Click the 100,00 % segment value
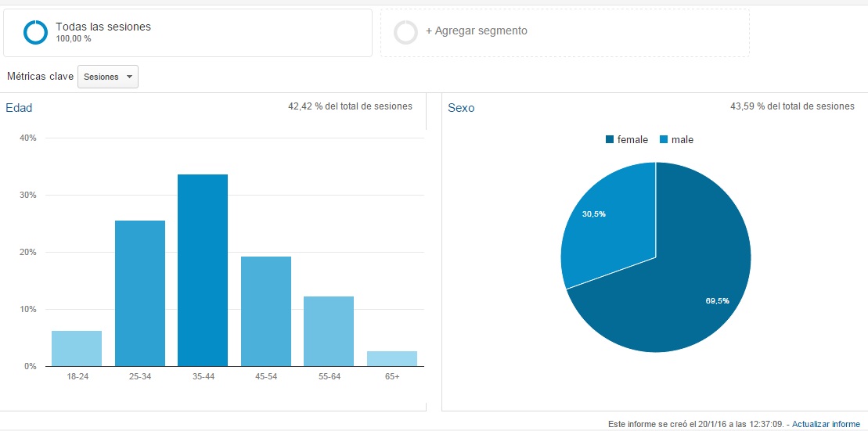The image size is (868, 431). [x=74, y=39]
